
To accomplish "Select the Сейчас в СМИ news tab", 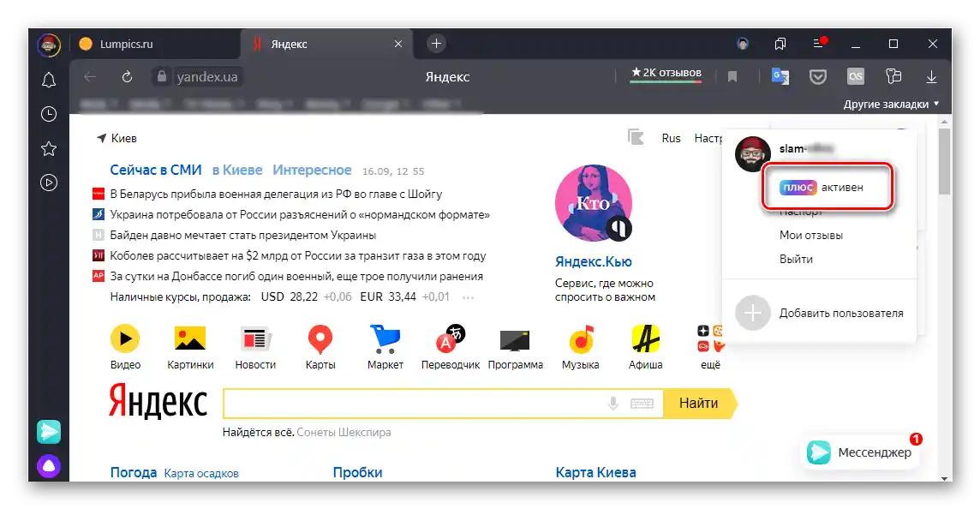I will tap(156, 170).
